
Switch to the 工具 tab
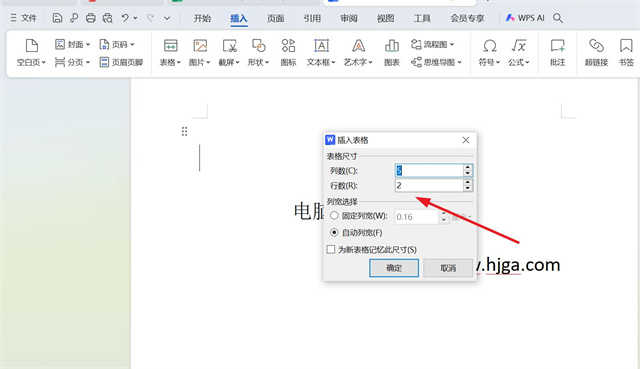[x=422, y=18]
